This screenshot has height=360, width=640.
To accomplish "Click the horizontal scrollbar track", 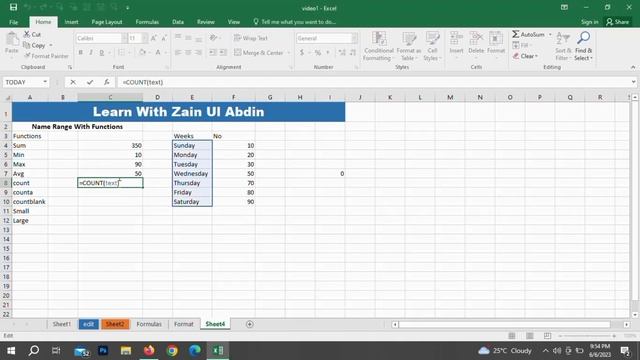I will pos(504,324).
